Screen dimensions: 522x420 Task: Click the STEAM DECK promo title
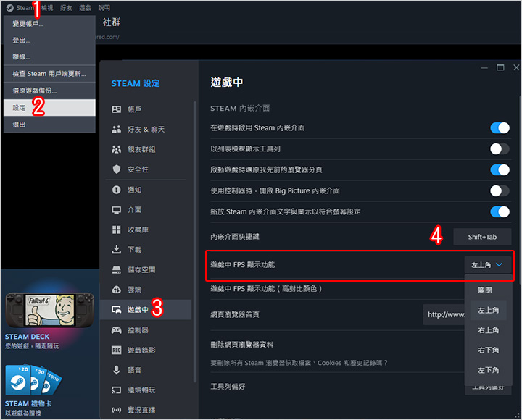(27, 337)
